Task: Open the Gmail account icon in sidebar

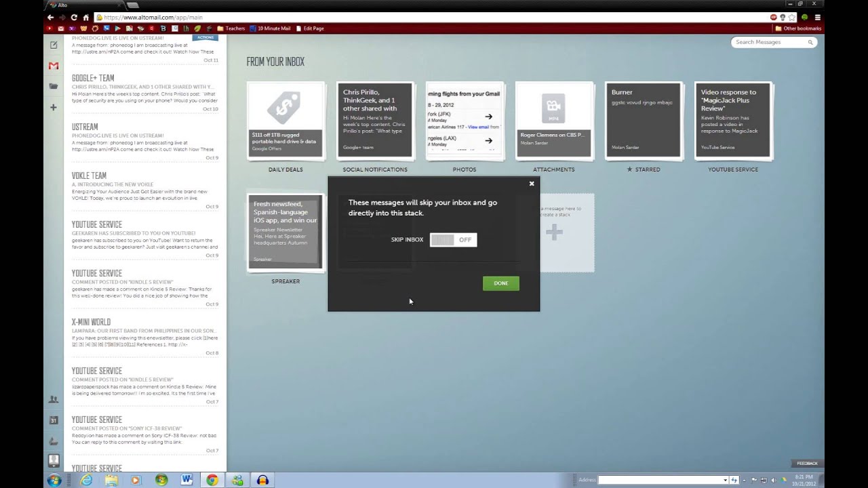Action: 54,66
